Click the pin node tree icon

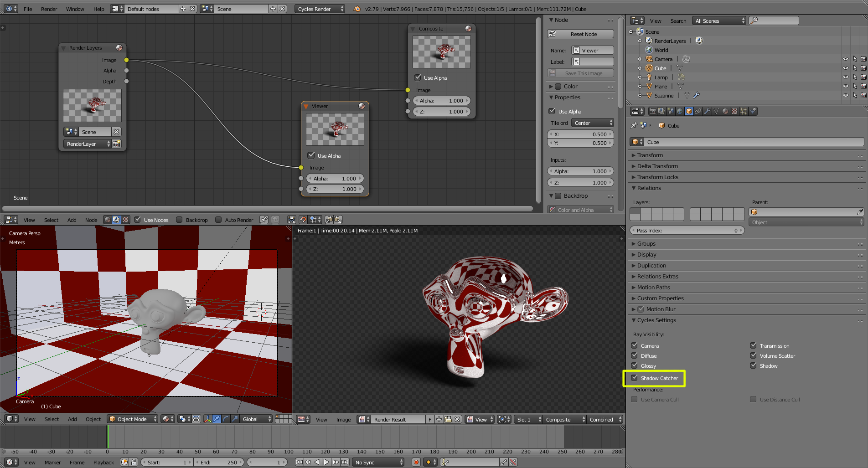(264, 220)
